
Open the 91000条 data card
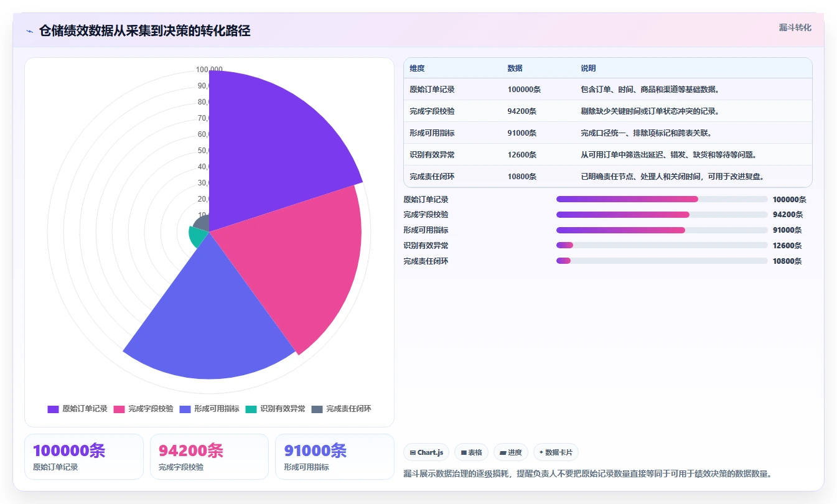[x=335, y=457]
